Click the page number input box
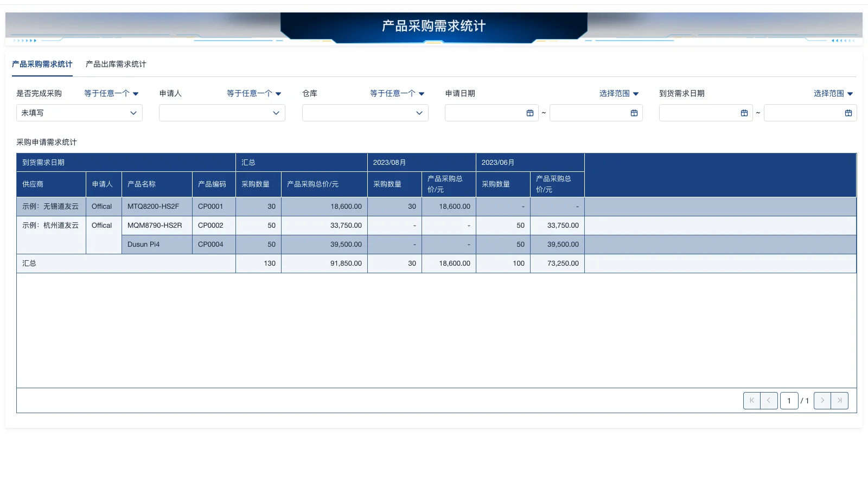This screenshot has height=488, width=868. (789, 401)
